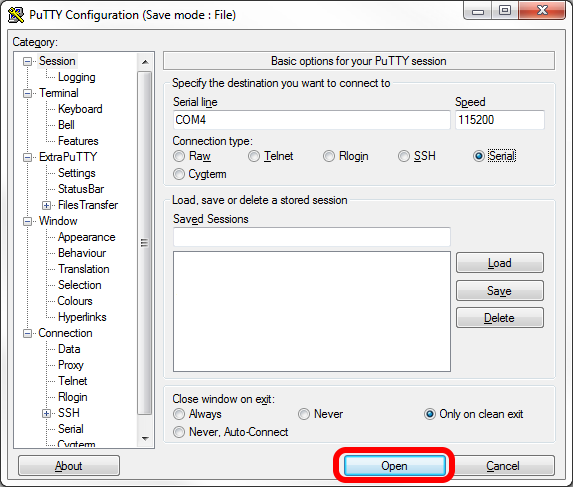
Task: Collapse the ExtraPuTTY tree node
Action: tap(27, 157)
